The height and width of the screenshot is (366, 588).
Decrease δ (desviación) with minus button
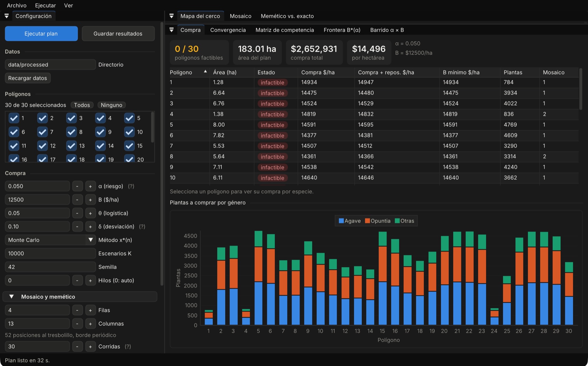[77, 227]
